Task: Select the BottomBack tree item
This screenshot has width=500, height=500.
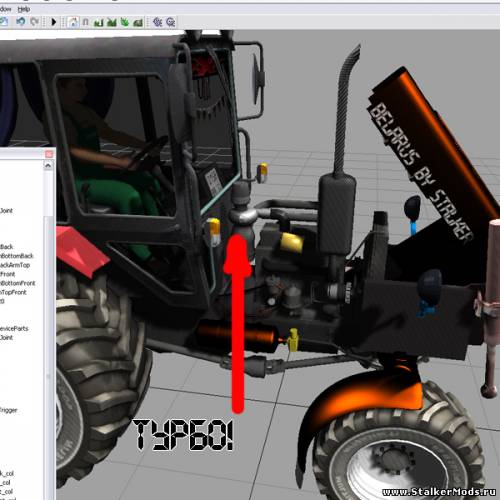Action: [x=17, y=256]
